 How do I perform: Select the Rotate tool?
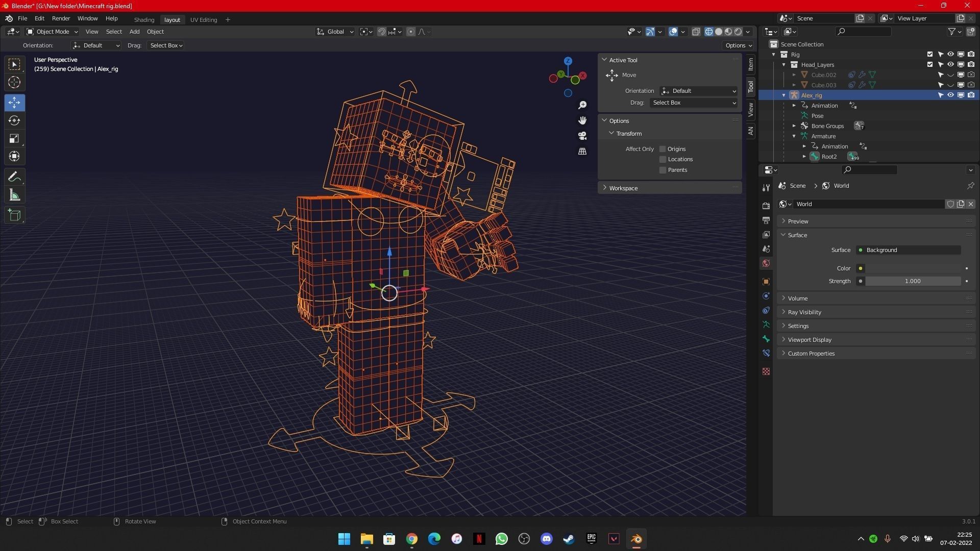pyautogui.click(x=14, y=120)
